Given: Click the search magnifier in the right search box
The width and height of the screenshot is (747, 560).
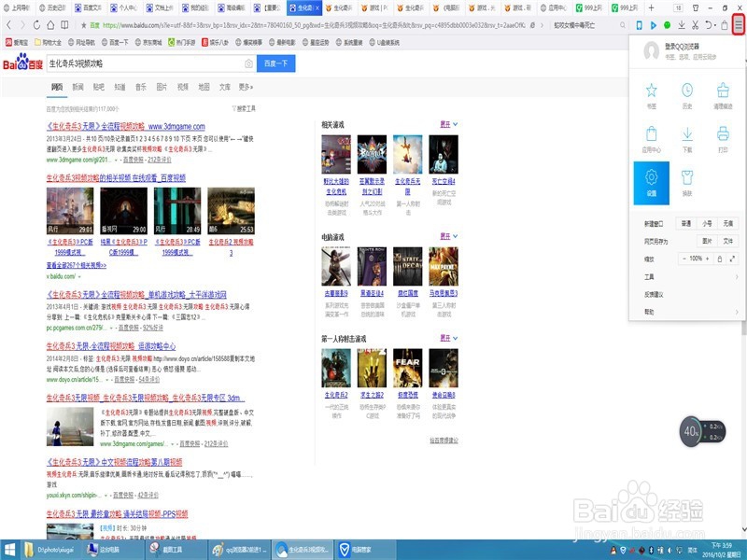Looking at the screenshot, I should click(623, 25).
